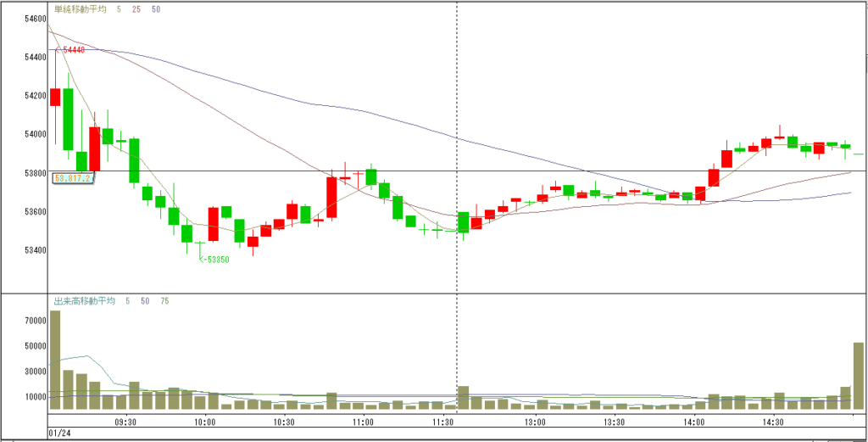Viewport: 868px width, 442px height.
Task: Select the tallest opening volume bar
Action: tap(55, 360)
